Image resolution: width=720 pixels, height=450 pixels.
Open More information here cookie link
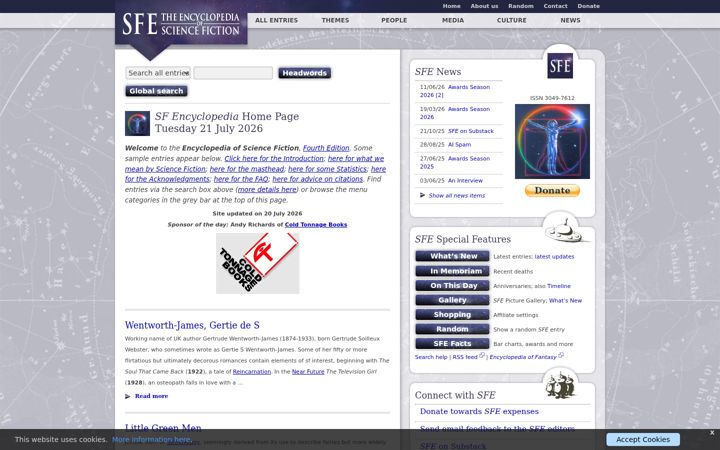click(151, 439)
